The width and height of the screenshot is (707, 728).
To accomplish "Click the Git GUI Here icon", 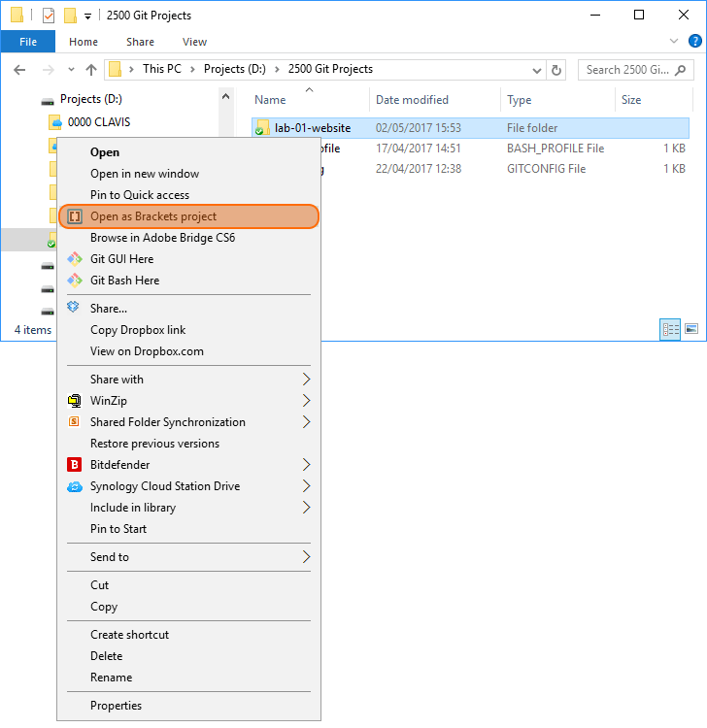I will 75,259.
